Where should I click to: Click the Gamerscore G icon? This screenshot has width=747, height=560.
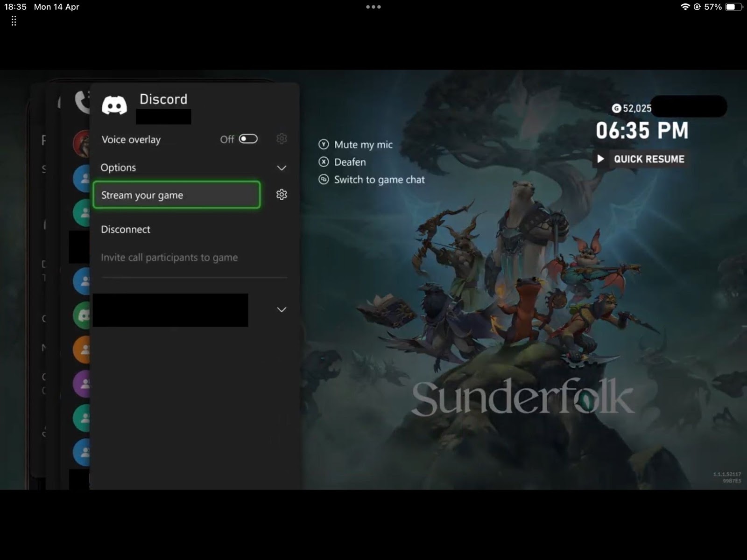(616, 108)
